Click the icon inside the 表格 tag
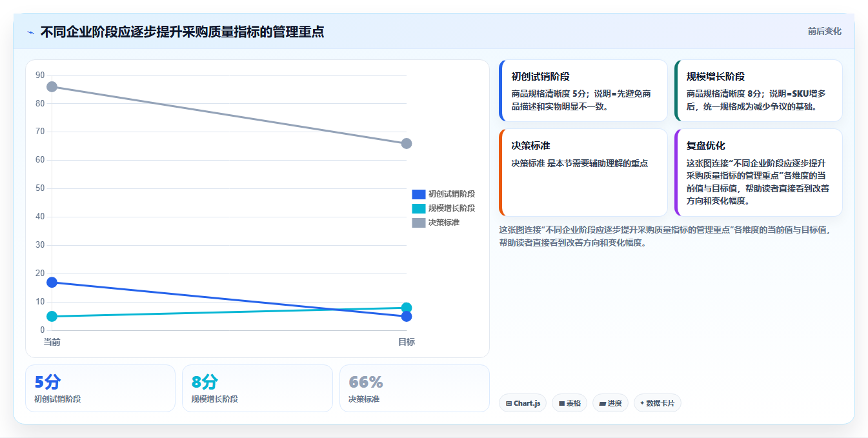The height and width of the screenshot is (438, 868). point(561,403)
